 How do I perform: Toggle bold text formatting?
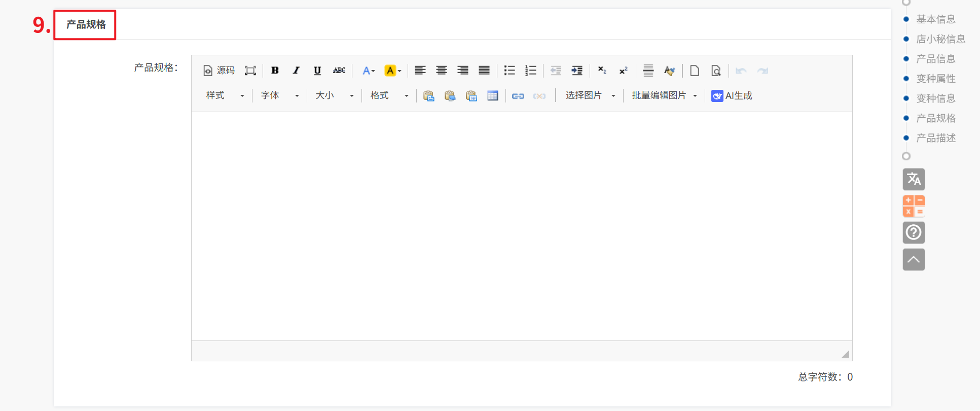point(275,71)
